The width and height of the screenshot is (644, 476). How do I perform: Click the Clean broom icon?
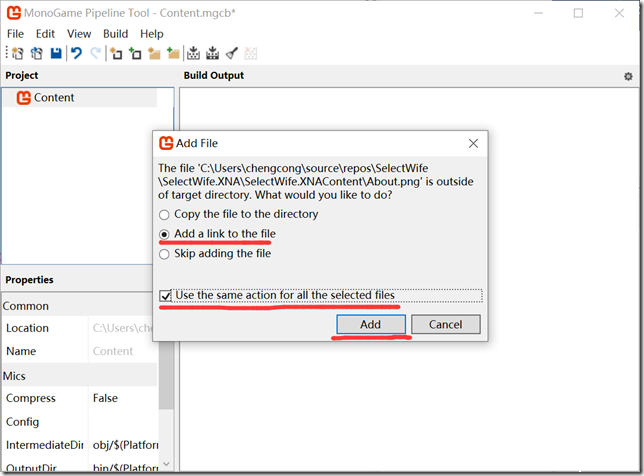[232, 53]
